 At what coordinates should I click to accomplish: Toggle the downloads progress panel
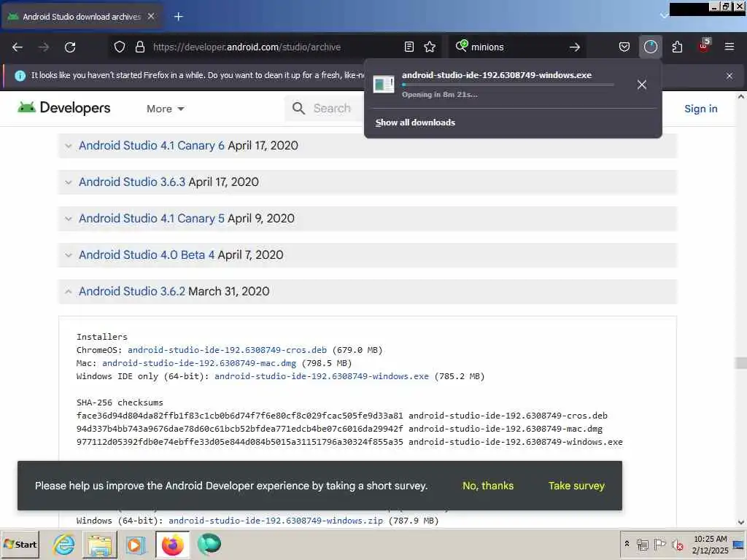(x=650, y=47)
